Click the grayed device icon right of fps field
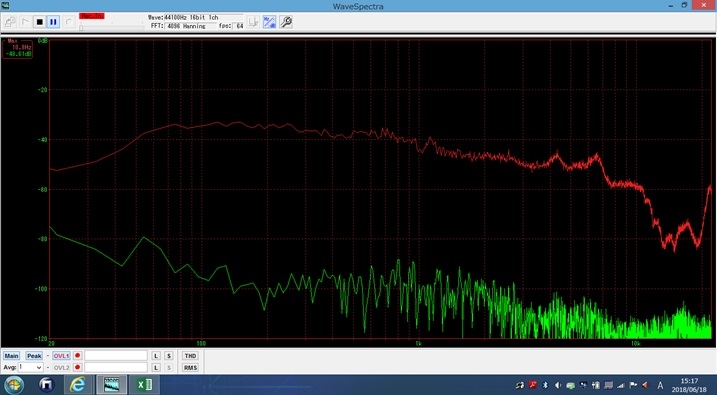717x395 pixels. 253,21
